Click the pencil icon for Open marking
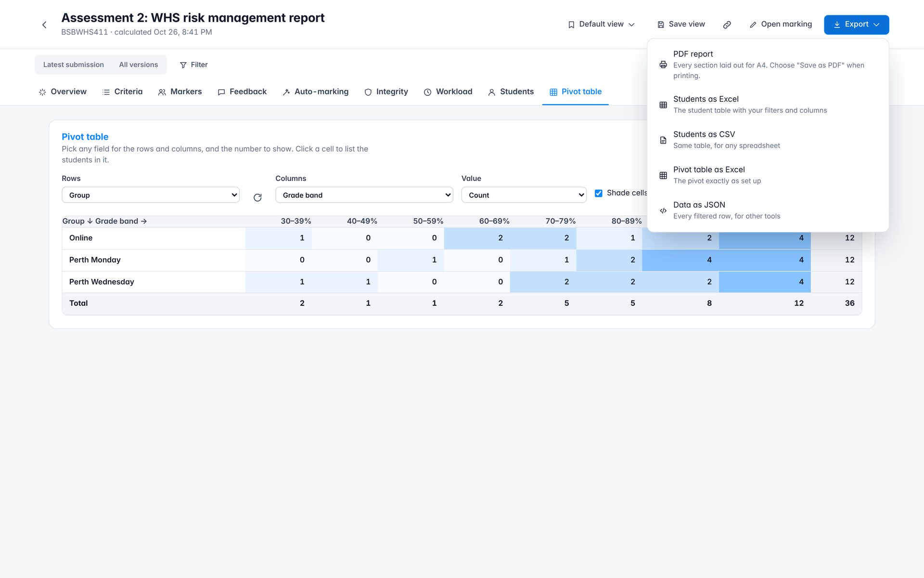Viewport: 924px width, 578px height. click(x=753, y=25)
